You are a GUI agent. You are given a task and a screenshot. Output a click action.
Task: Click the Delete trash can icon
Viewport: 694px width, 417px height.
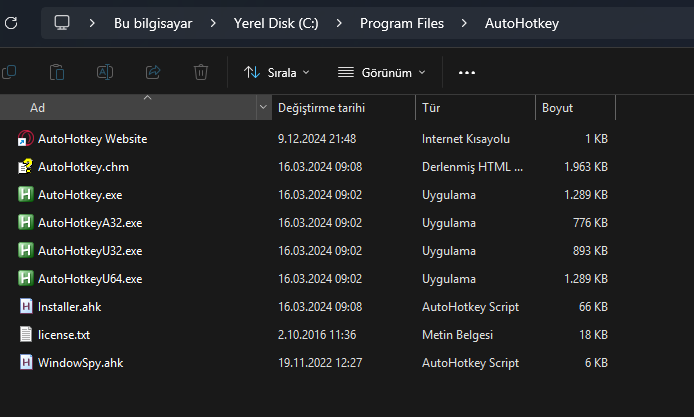201,72
